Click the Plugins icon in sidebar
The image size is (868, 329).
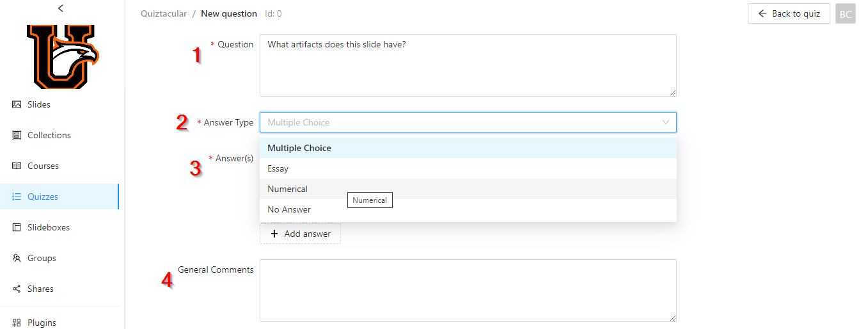coord(17,323)
